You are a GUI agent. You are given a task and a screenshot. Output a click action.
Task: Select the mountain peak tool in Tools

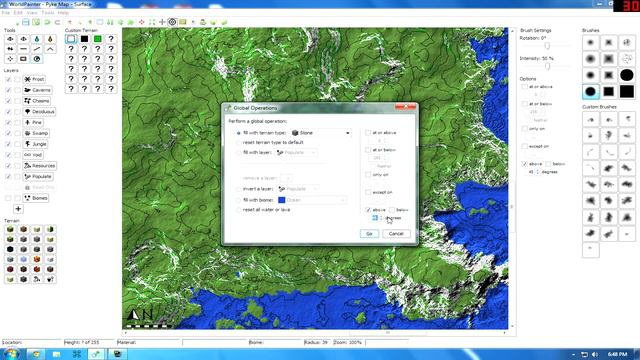(x=50, y=49)
